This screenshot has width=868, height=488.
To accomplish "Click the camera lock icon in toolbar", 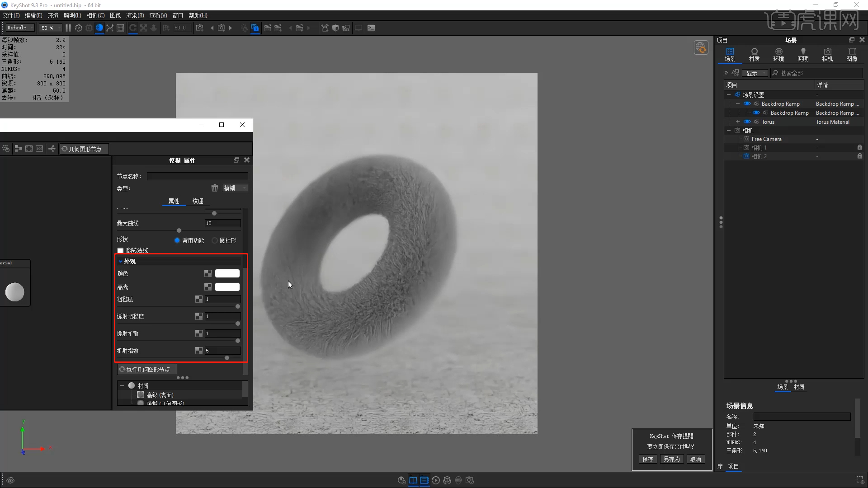I will click(x=255, y=28).
